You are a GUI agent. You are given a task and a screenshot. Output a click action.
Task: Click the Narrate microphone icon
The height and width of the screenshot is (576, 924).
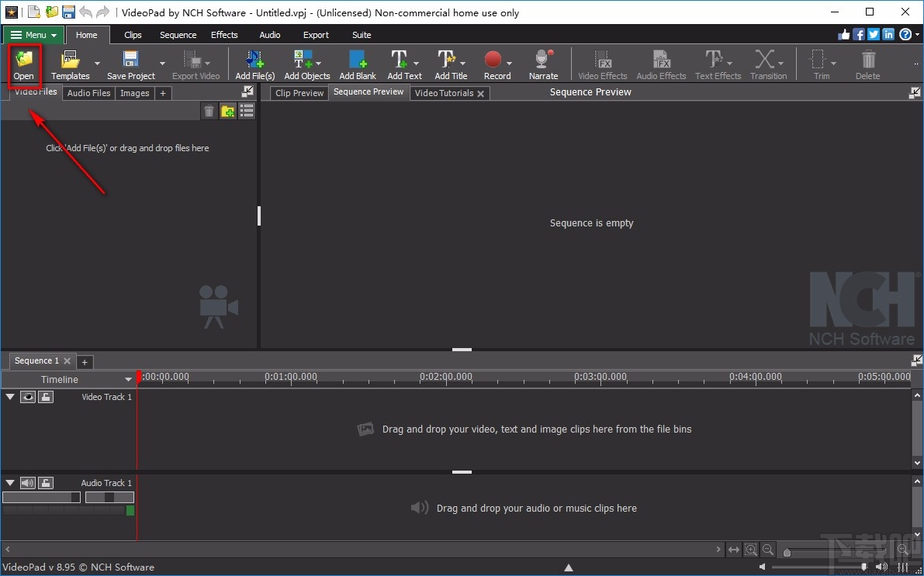pyautogui.click(x=543, y=60)
